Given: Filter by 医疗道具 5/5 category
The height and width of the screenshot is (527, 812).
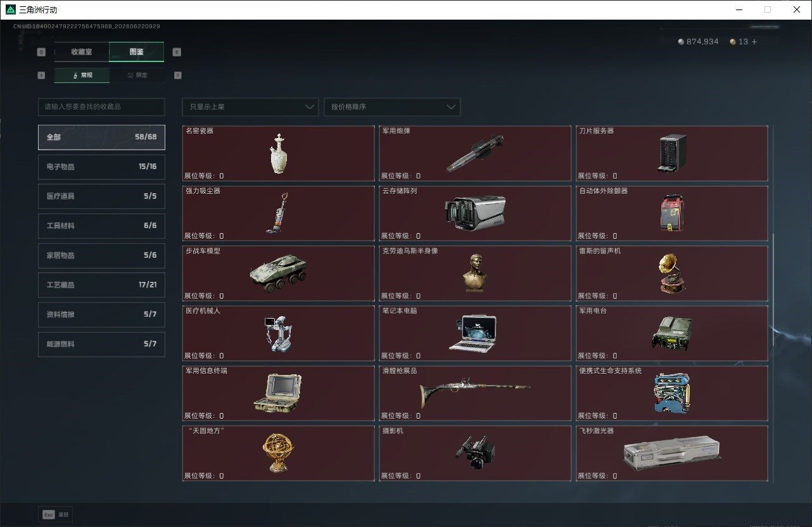Looking at the screenshot, I should [101, 196].
